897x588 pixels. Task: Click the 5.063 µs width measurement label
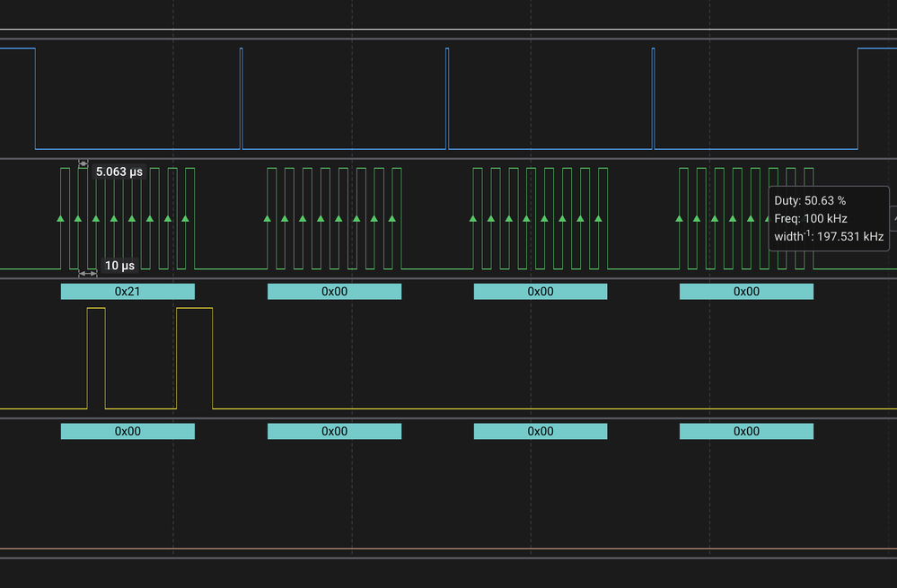coord(119,171)
